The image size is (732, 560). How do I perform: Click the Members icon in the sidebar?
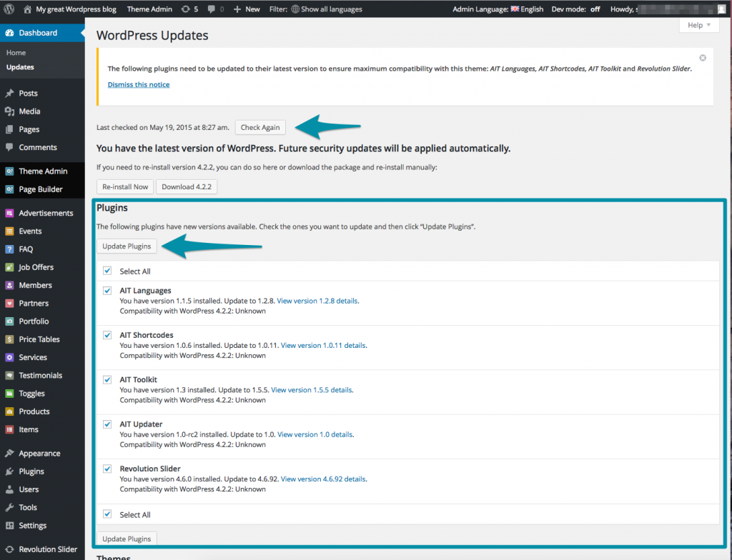(x=9, y=285)
